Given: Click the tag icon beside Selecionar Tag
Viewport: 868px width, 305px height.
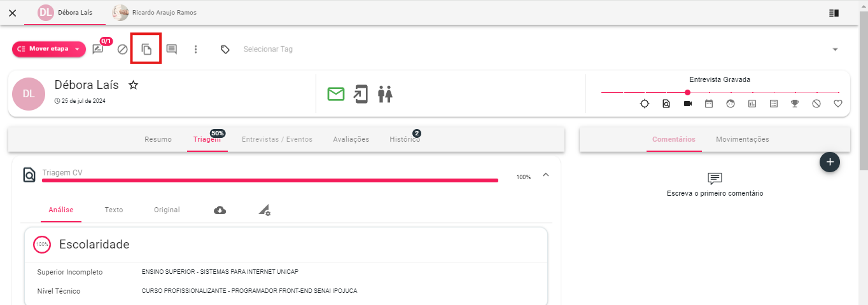Looking at the screenshot, I should [225, 50].
